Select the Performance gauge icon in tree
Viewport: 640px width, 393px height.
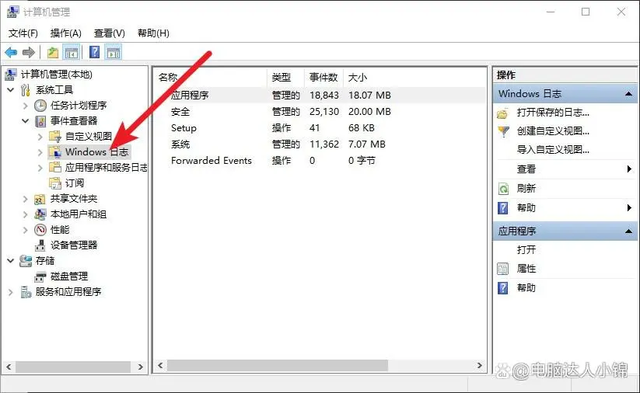point(40,230)
